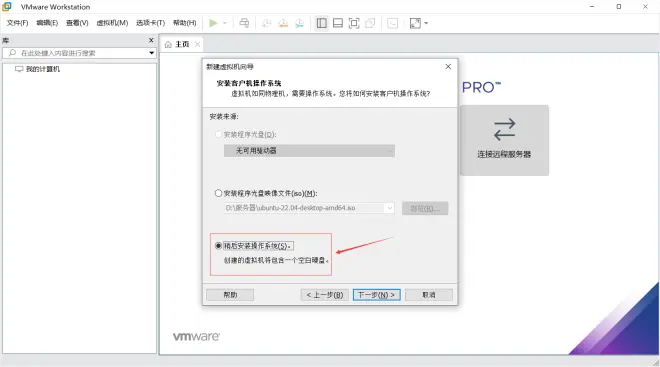Maximize the VMware Workstation window

tap(619, 7)
